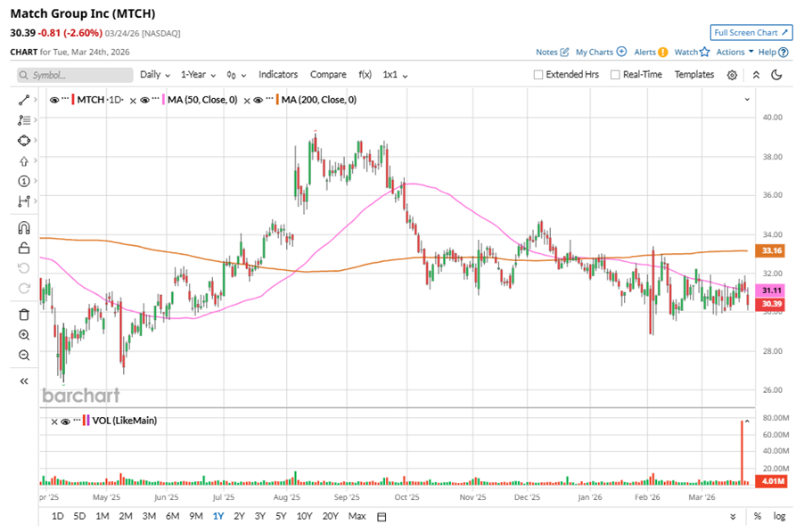Viewport: 804px width, 532px height.
Task: Hide the VOL (LikeMain) study
Action: [65, 422]
